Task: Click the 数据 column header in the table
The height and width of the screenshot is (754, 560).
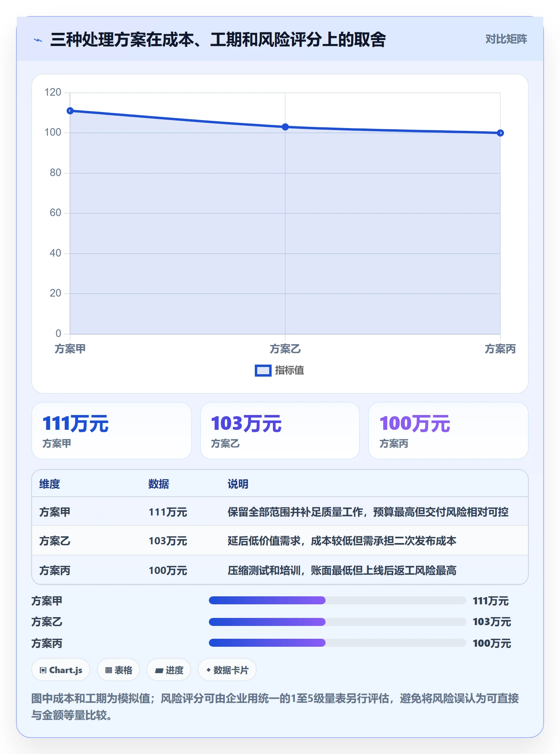Action: (159, 484)
